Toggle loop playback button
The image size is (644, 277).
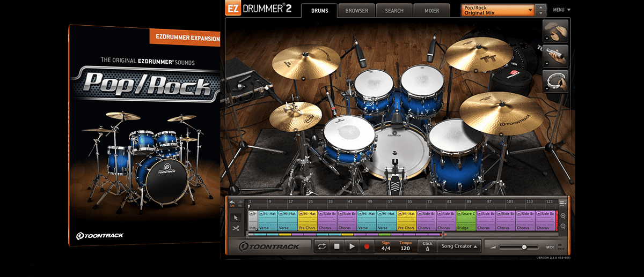tap(322, 246)
